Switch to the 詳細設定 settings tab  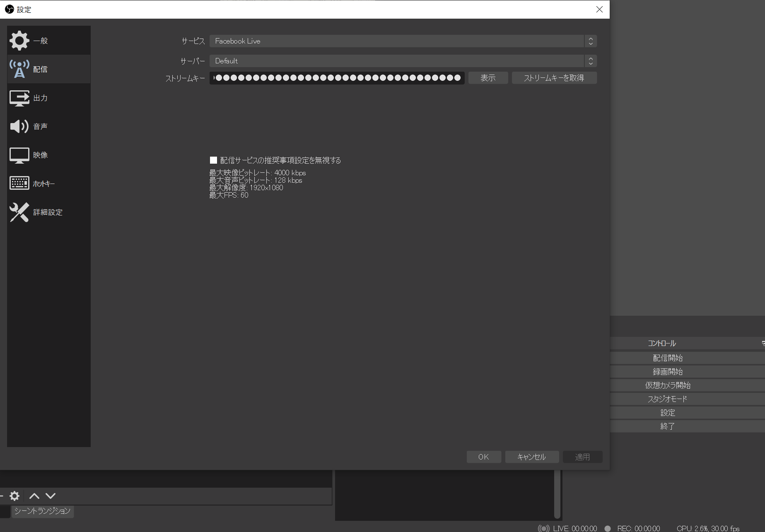[x=49, y=212]
